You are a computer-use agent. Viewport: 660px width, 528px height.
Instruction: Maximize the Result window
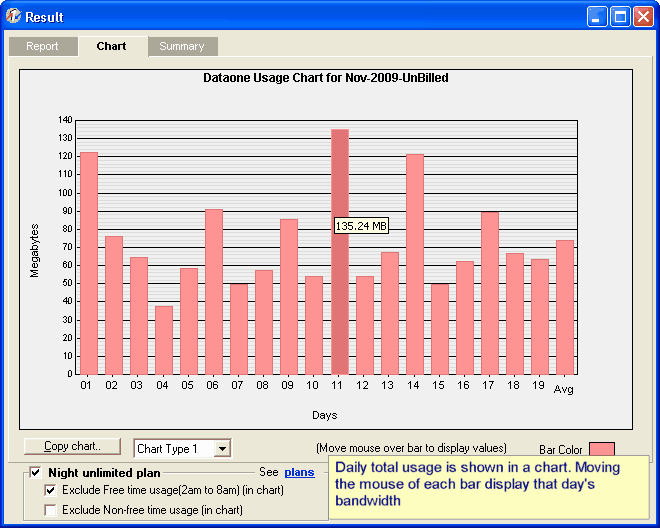(x=620, y=17)
